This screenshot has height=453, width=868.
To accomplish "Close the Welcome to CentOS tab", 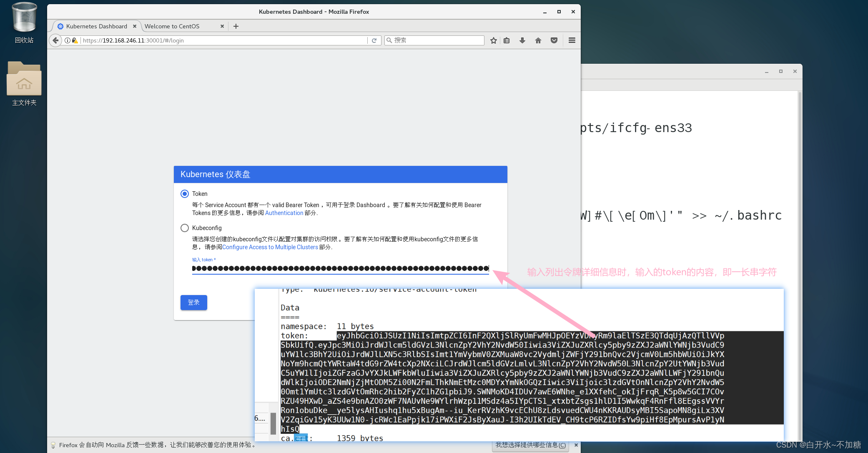I will (x=222, y=26).
